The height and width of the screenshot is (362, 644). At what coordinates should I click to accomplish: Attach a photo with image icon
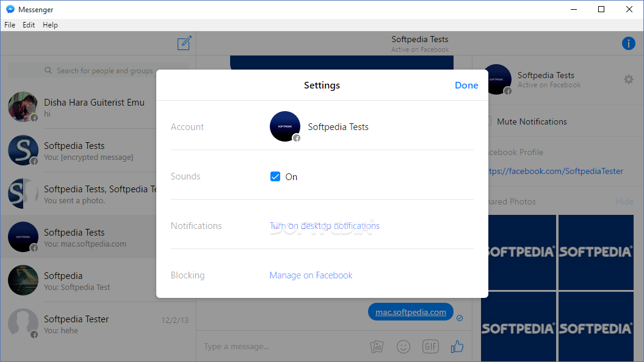[377, 346]
